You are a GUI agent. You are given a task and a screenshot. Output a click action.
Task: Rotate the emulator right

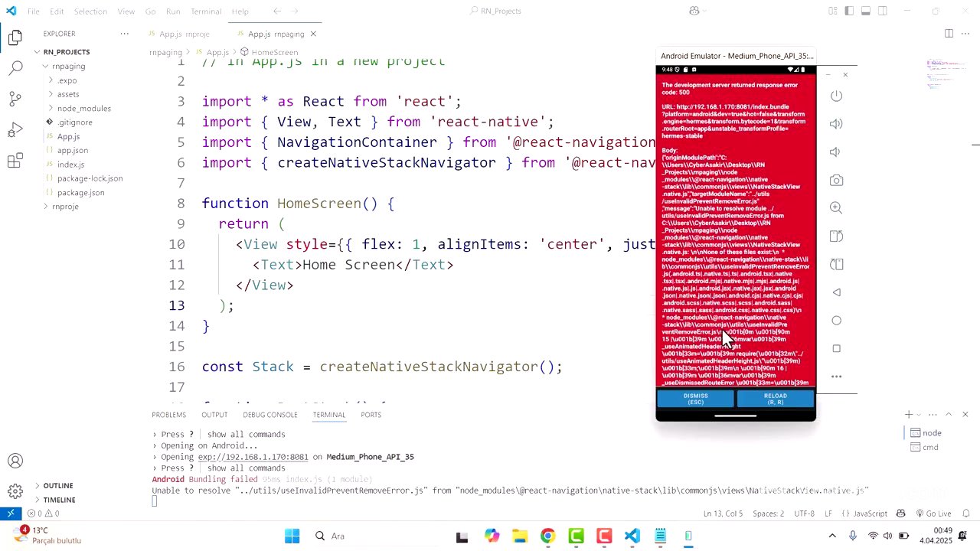pos(836,265)
